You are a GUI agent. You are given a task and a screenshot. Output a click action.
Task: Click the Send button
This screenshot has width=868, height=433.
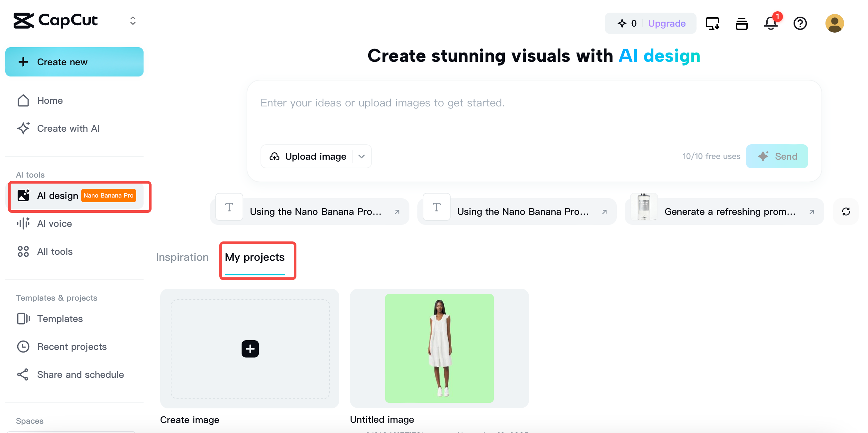click(x=777, y=156)
